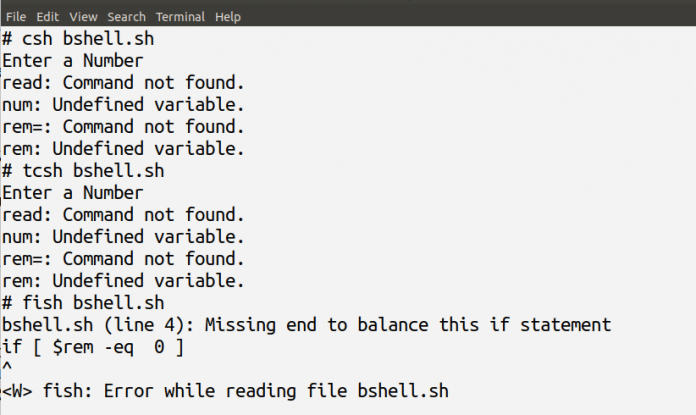Click the caret marker under the if statement
696x415 pixels.
(7, 368)
